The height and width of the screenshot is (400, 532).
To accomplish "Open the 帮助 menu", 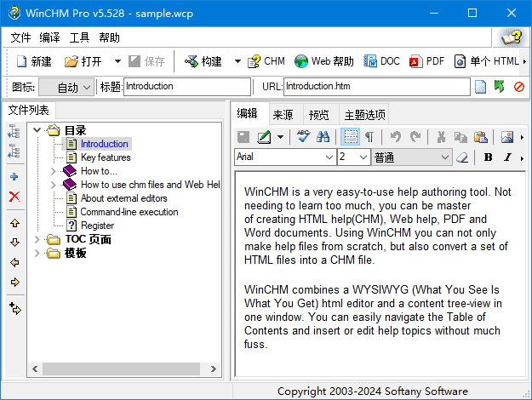I will 109,37.
